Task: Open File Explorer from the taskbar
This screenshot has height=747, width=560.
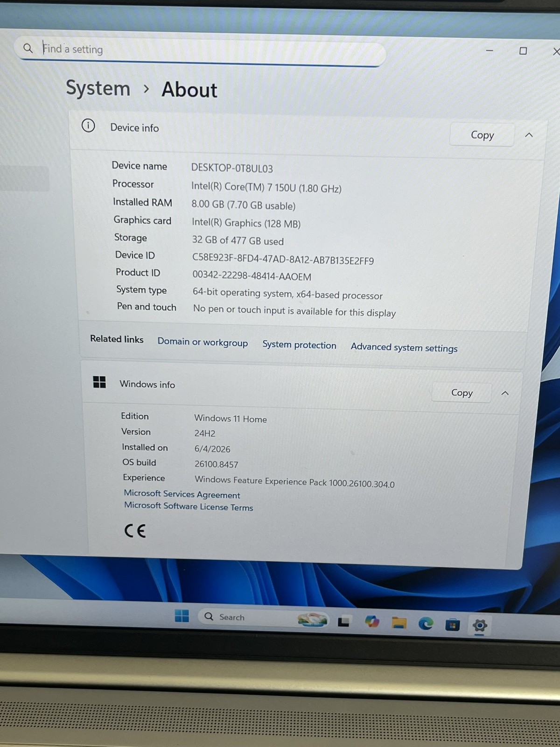Action: tap(399, 623)
